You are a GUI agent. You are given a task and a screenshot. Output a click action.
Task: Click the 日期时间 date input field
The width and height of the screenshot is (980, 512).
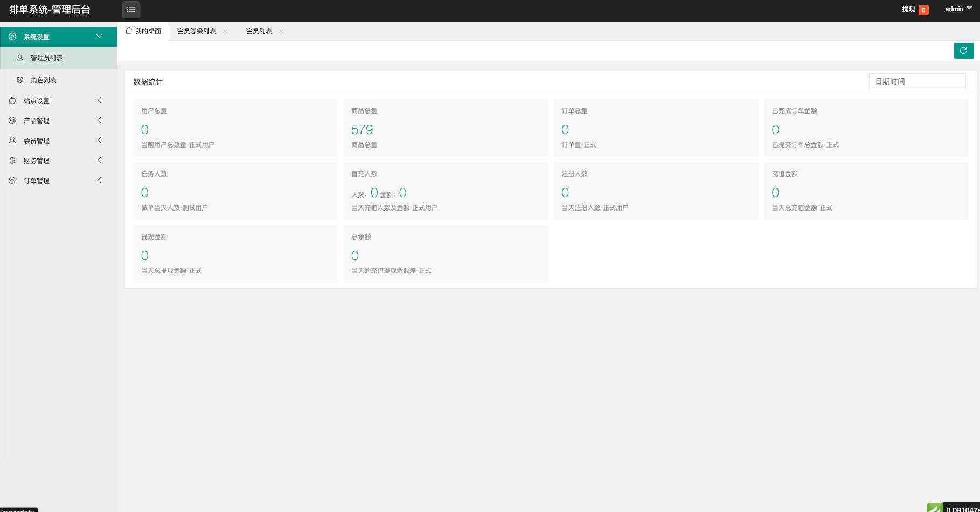(917, 81)
